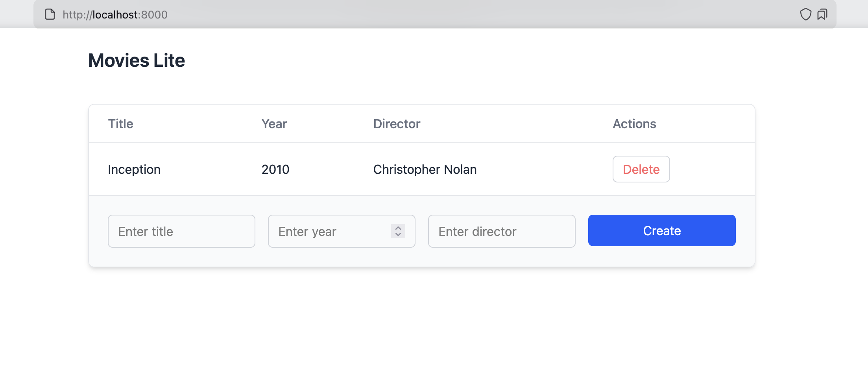Click the 2010 year cell
The height and width of the screenshot is (383, 868).
pyautogui.click(x=275, y=169)
